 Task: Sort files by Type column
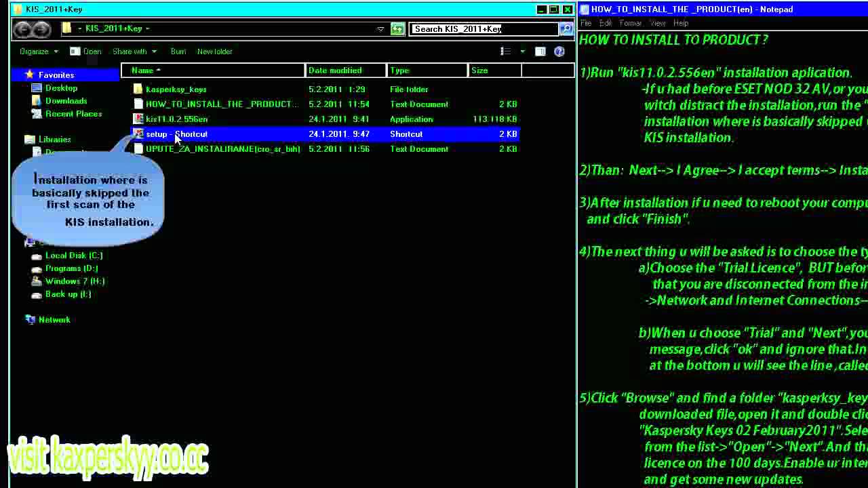(x=427, y=70)
